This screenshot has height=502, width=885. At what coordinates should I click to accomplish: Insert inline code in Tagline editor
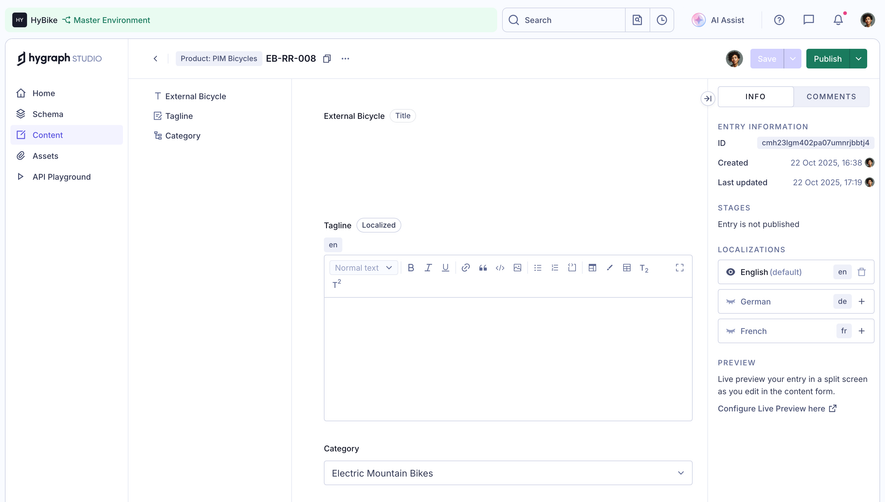500,268
